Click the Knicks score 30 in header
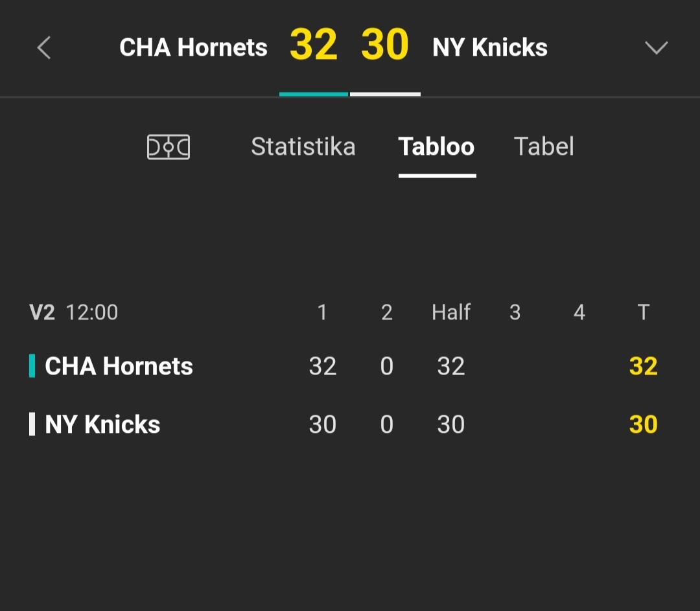This screenshot has width=700, height=611. pos(385,45)
